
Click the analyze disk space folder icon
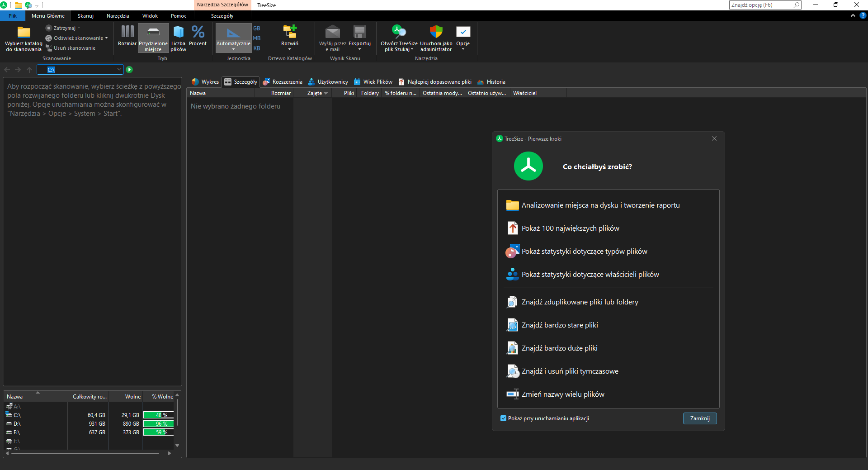[512, 205]
